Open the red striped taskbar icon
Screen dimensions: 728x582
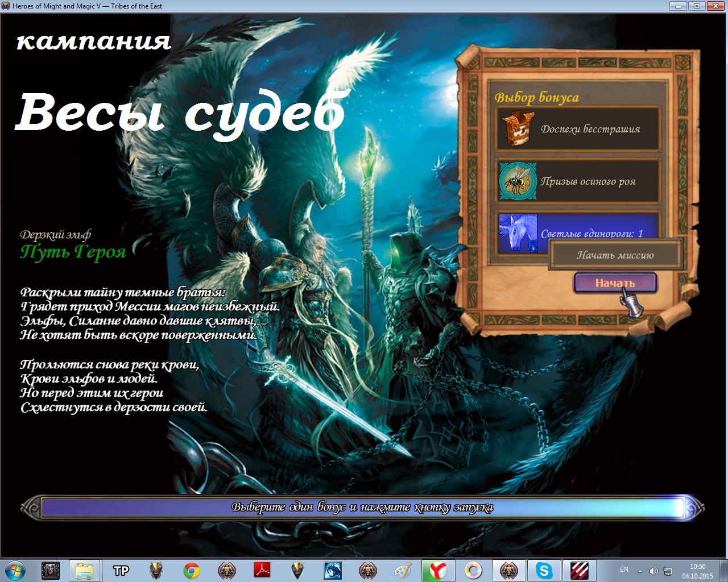click(x=579, y=570)
